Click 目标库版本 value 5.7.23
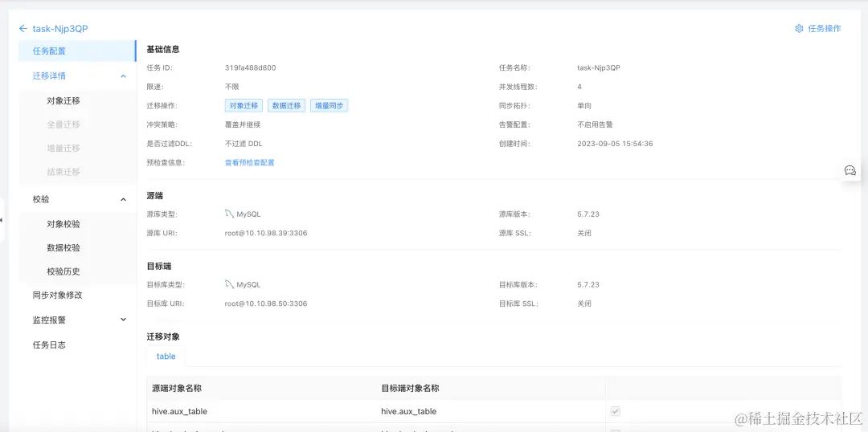The width and height of the screenshot is (868, 432). 588,285
